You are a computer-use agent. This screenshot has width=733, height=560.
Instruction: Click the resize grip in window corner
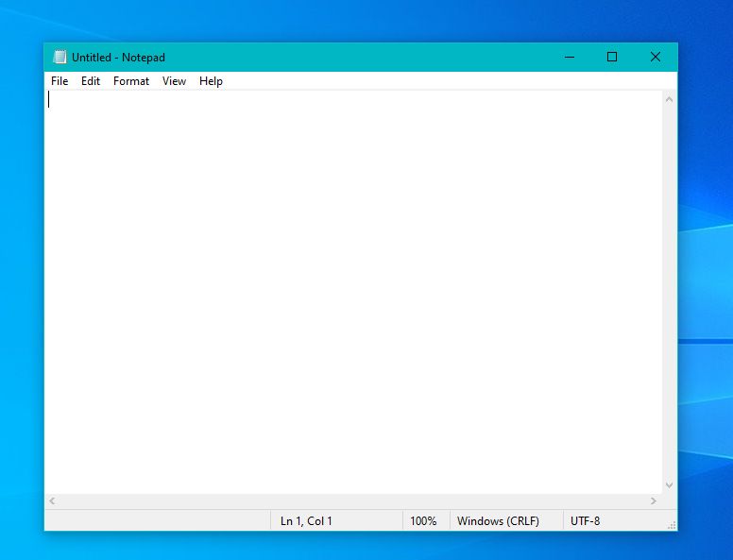(672, 525)
